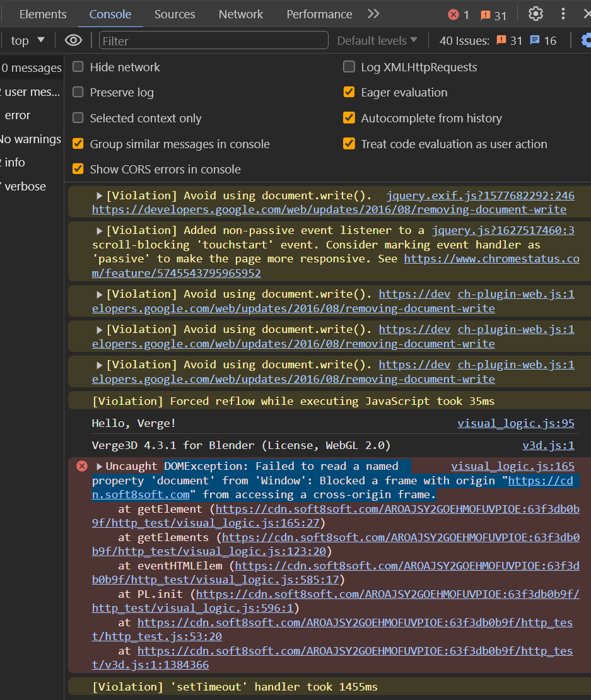Show more tabs via double chevron
Screen dimensions: 591x700
pos(373,14)
